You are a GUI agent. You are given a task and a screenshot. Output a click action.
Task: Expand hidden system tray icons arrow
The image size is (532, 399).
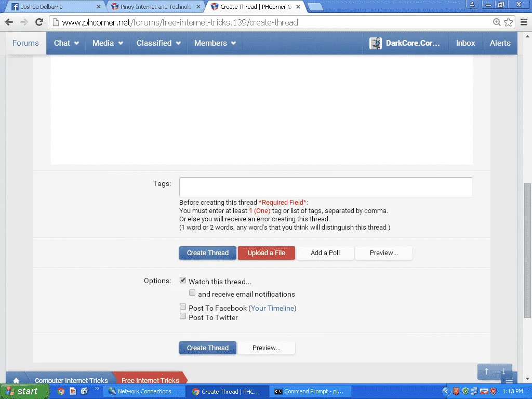click(446, 392)
